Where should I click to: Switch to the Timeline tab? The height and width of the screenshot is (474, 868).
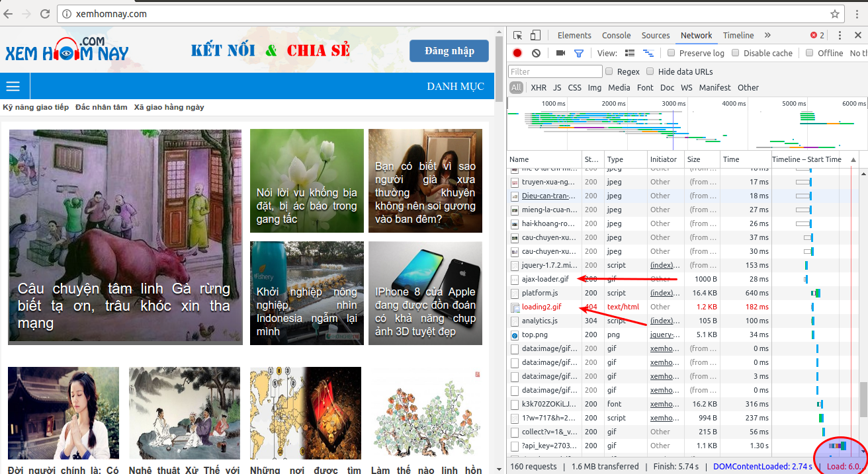click(x=738, y=36)
